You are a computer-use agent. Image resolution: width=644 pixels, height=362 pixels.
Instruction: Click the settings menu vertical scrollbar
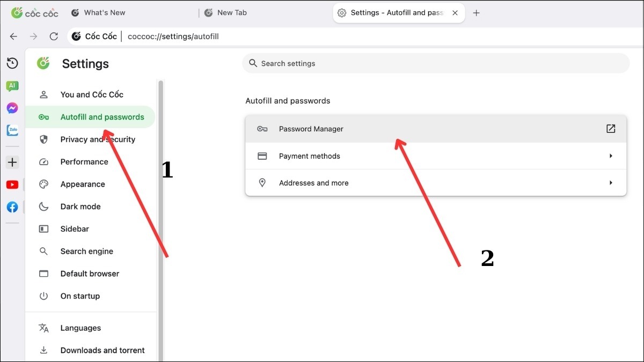tap(160, 220)
